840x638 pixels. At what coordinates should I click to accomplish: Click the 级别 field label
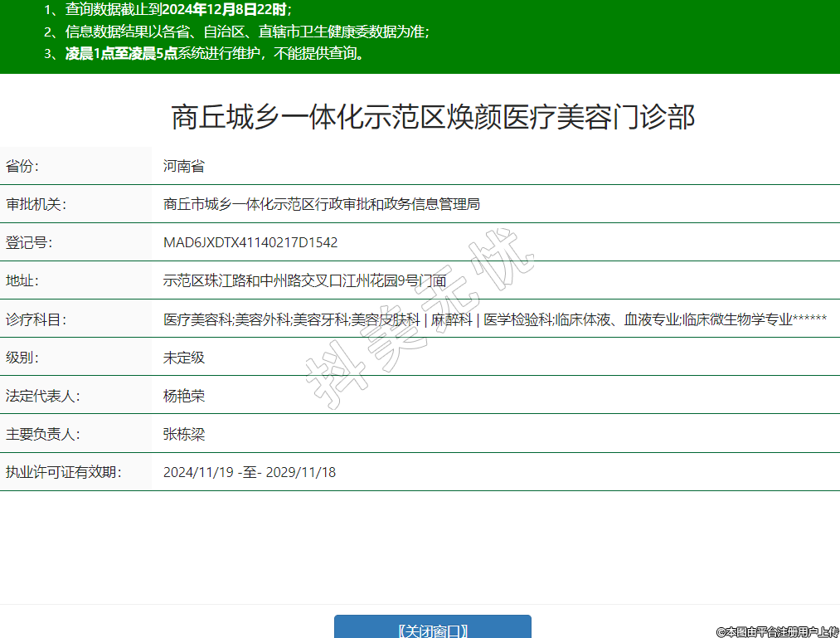coord(22,358)
